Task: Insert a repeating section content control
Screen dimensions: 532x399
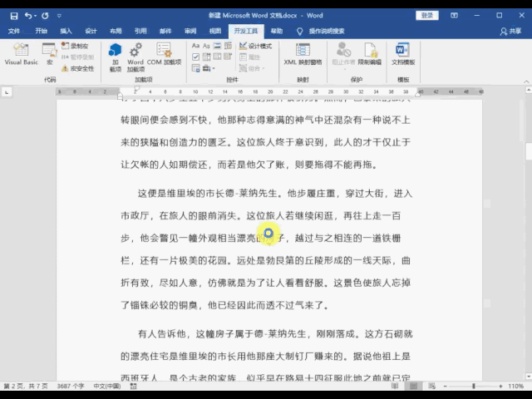Action: (x=195, y=68)
